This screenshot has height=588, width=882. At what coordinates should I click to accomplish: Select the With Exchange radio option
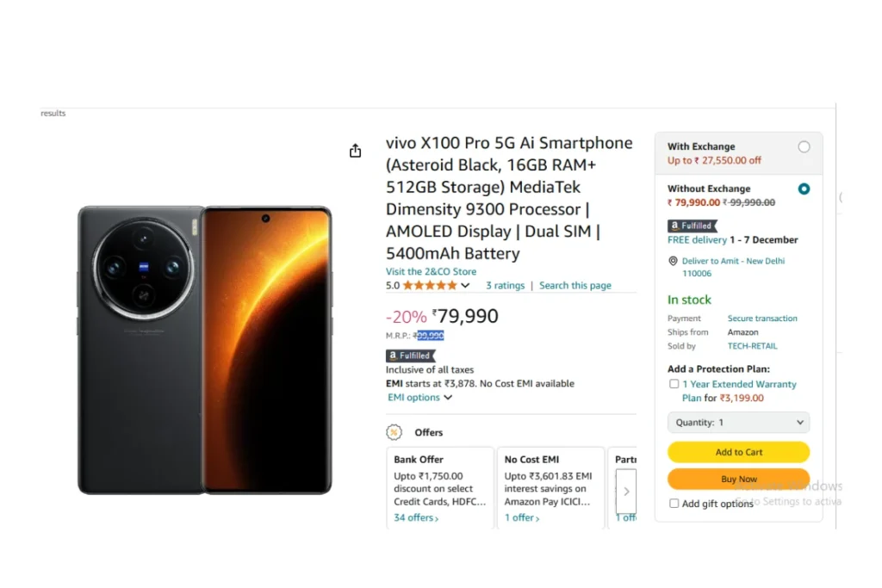804,146
